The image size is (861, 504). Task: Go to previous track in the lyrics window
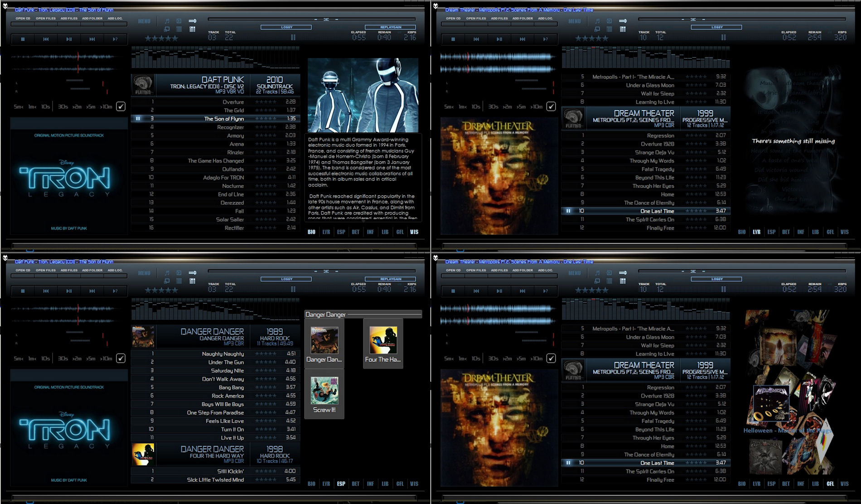click(476, 39)
